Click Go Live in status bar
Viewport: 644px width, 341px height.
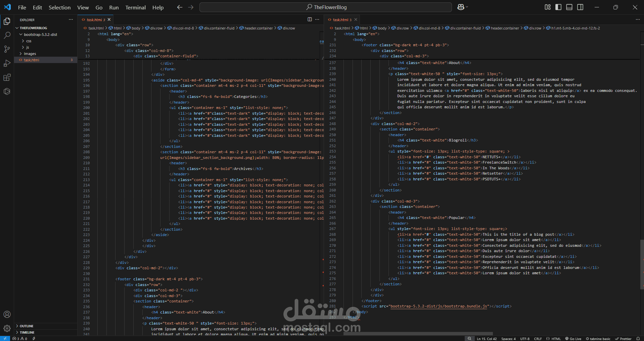573,339
